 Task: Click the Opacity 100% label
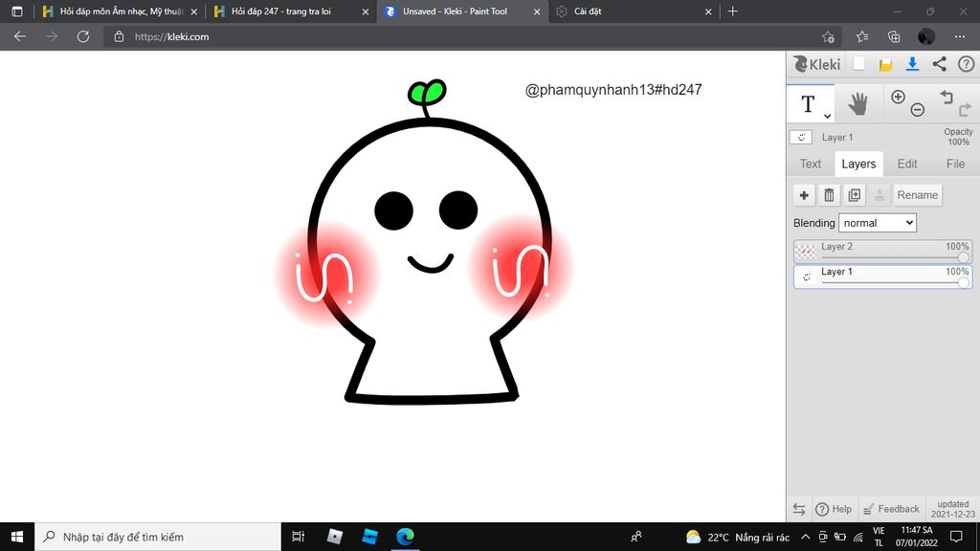[x=958, y=137]
